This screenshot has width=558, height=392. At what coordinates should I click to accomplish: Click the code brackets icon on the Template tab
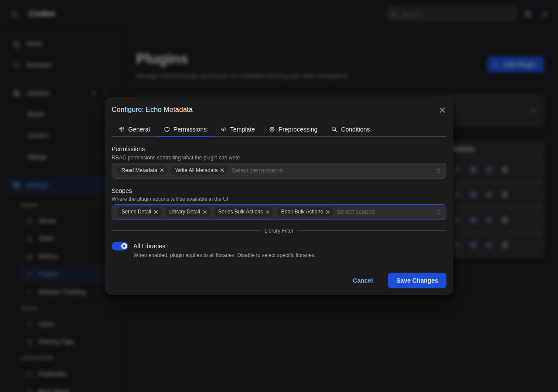coord(224,129)
